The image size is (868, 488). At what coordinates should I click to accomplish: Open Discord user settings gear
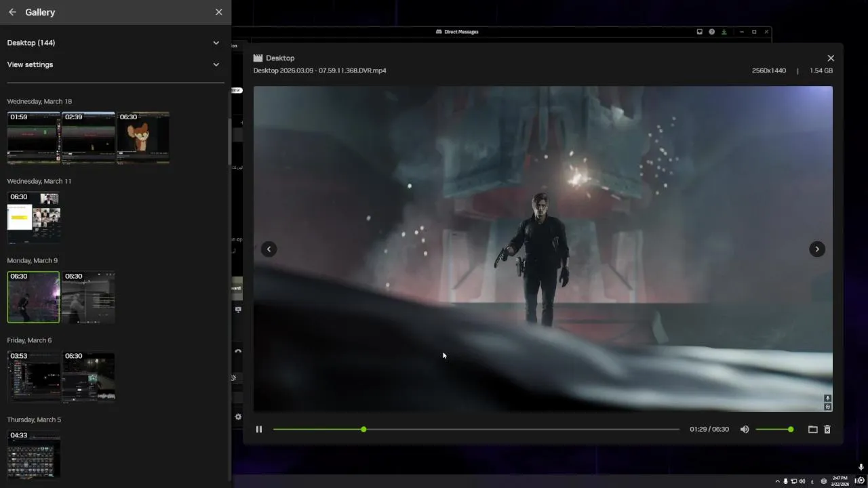238,417
